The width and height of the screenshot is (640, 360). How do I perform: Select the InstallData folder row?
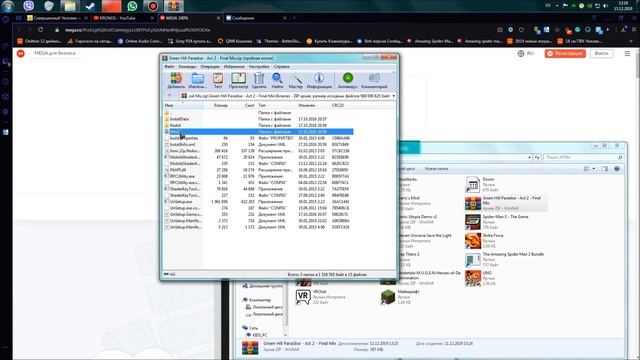click(259, 119)
